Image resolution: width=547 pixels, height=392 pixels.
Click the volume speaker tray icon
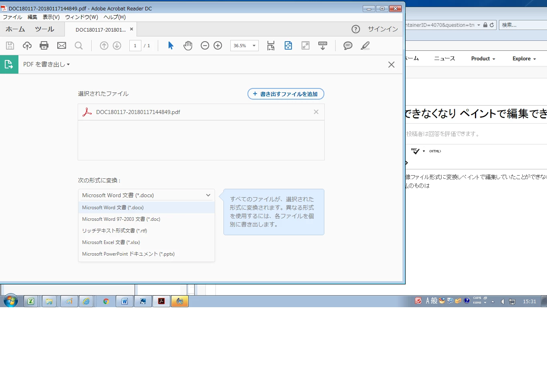tap(503, 302)
